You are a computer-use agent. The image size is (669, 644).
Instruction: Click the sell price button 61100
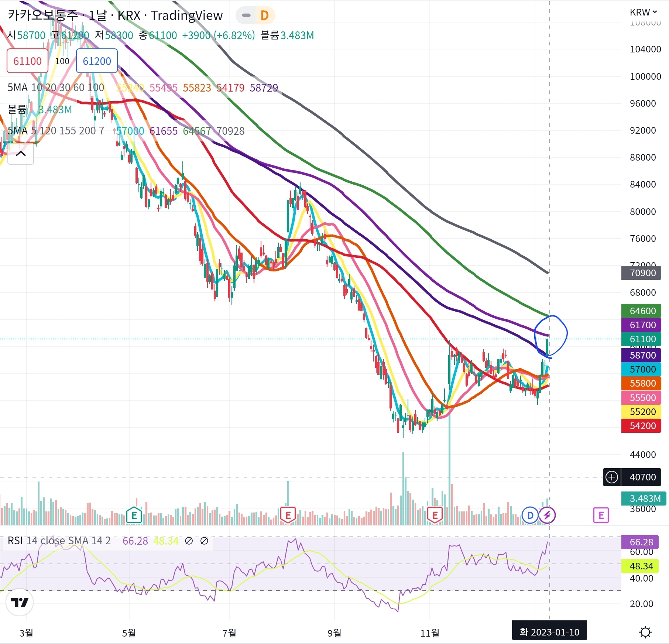27,61
